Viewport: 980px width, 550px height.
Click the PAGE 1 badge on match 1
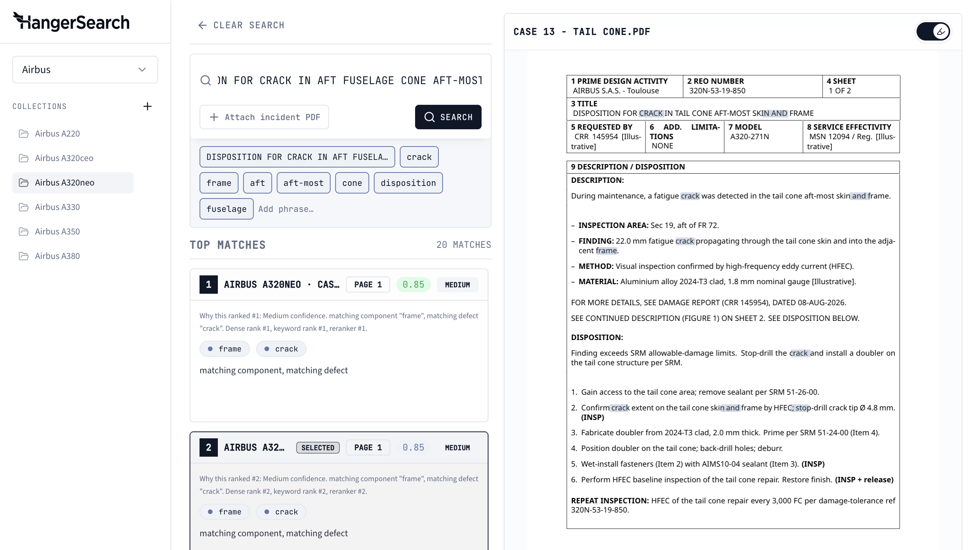pyautogui.click(x=368, y=285)
